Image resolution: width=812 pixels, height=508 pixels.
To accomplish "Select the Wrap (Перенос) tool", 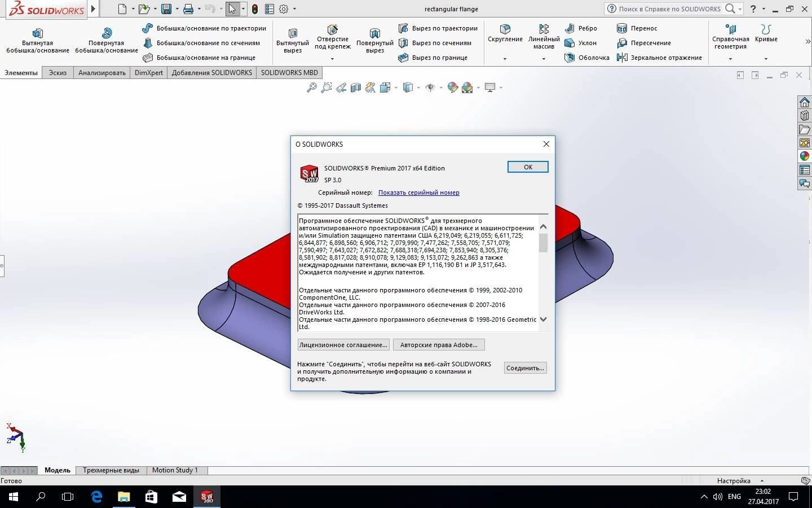I will click(637, 28).
